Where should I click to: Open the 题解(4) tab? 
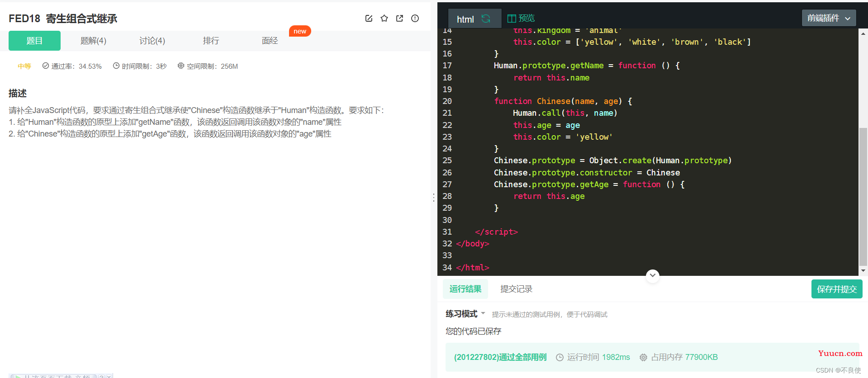click(93, 41)
